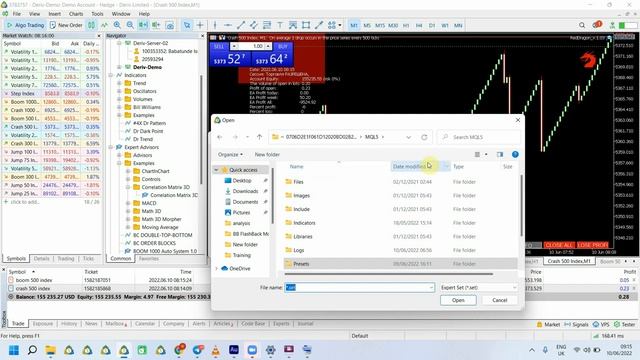The height and width of the screenshot is (360, 640).
Task: Switch chart to H1 timeframe
Action: [x=406, y=25]
